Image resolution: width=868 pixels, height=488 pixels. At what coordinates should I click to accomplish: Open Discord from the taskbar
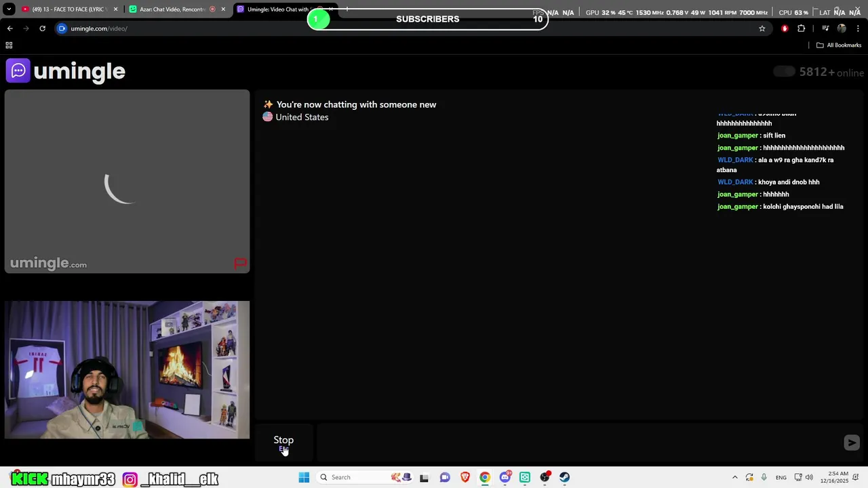point(505,477)
